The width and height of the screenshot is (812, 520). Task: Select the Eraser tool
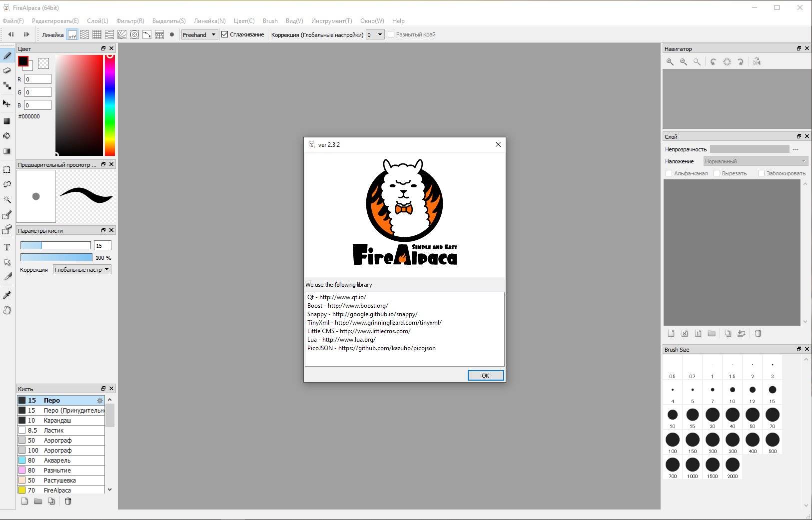7,70
